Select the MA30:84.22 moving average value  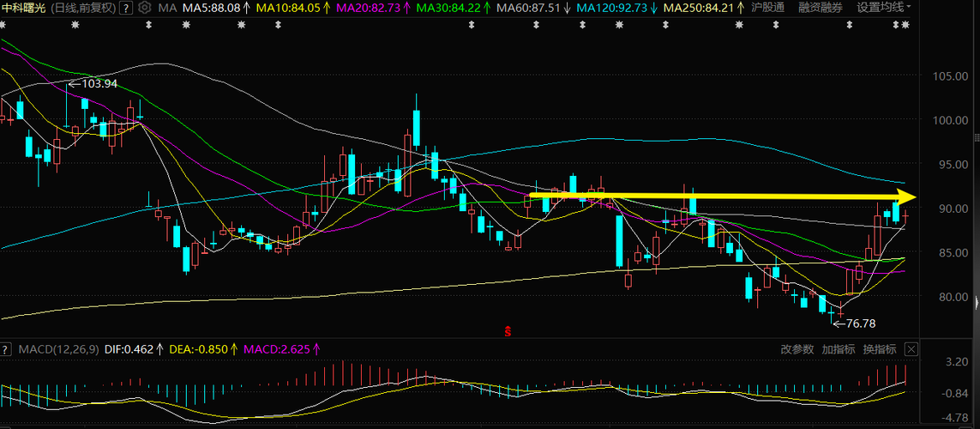[448, 8]
